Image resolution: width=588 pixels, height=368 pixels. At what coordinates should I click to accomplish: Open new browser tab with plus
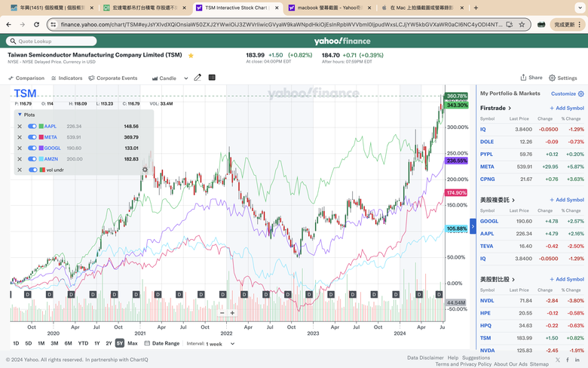[x=476, y=8]
